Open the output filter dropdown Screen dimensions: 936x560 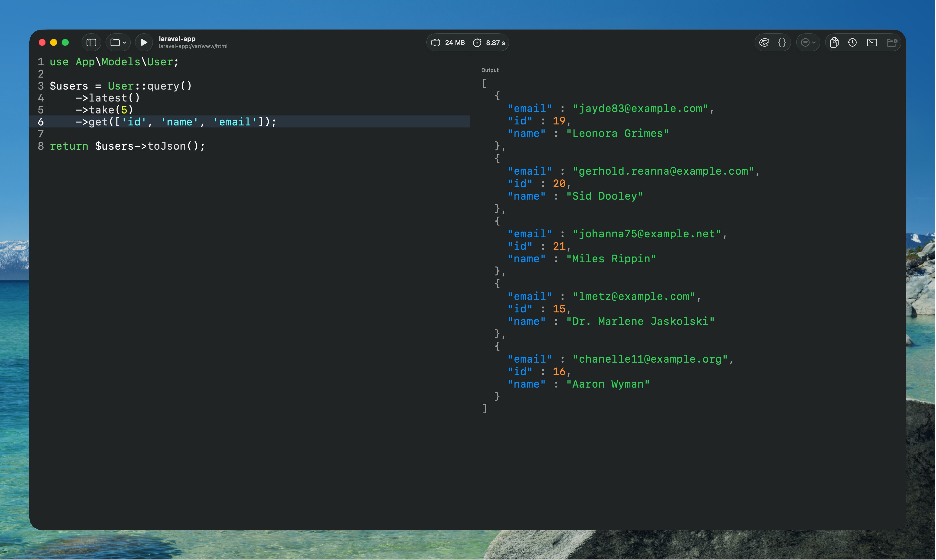pyautogui.click(x=808, y=43)
